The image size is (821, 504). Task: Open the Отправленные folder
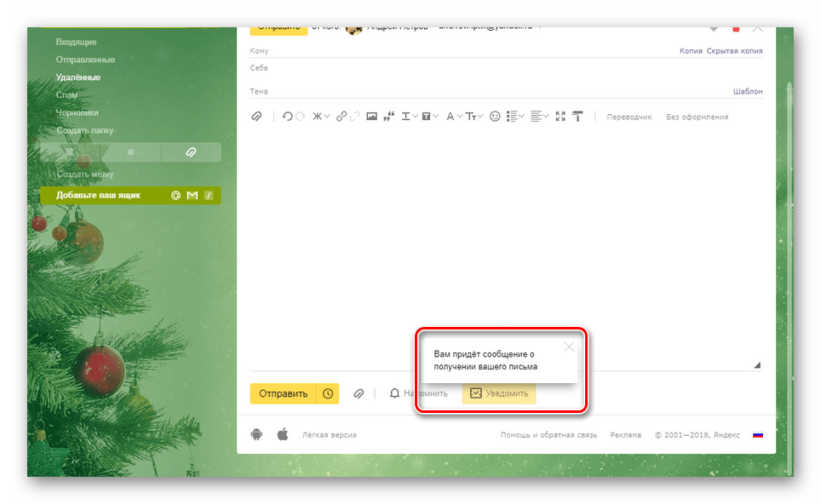[85, 60]
